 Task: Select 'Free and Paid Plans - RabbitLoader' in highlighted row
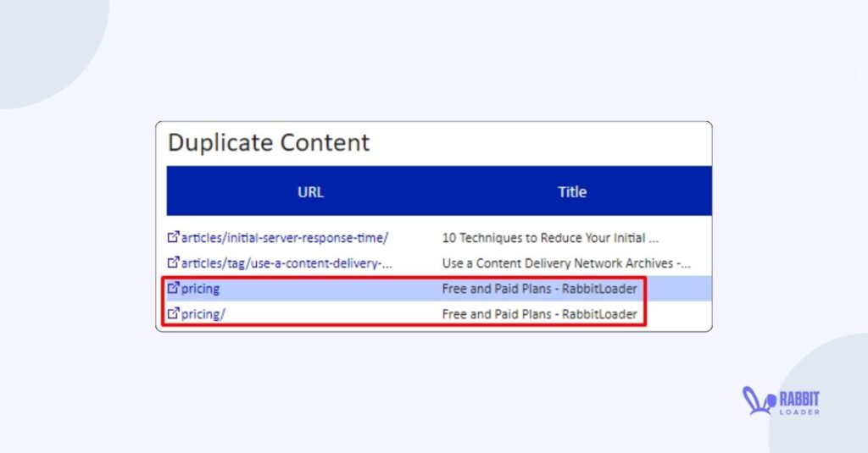pos(540,289)
